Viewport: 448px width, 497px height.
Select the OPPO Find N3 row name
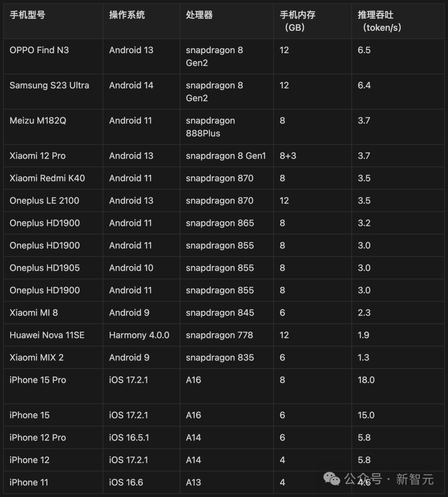[x=39, y=50]
